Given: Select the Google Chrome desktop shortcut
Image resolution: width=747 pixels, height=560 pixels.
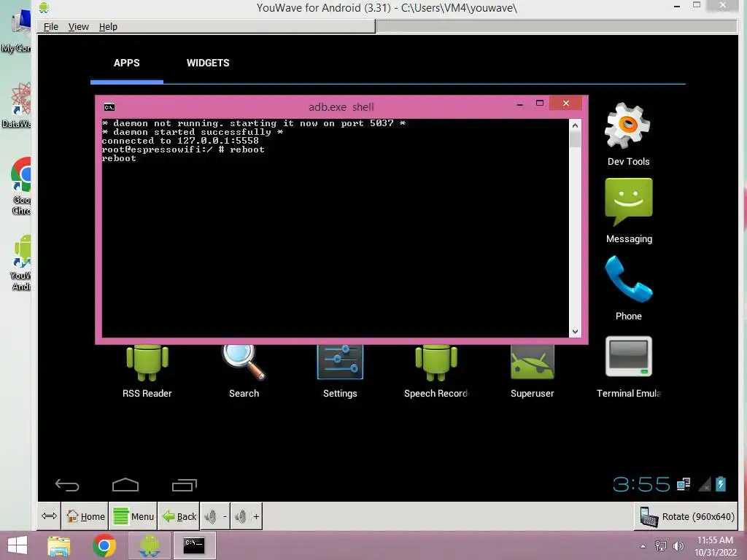Looking at the screenshot, I should [x=21, y=186].
